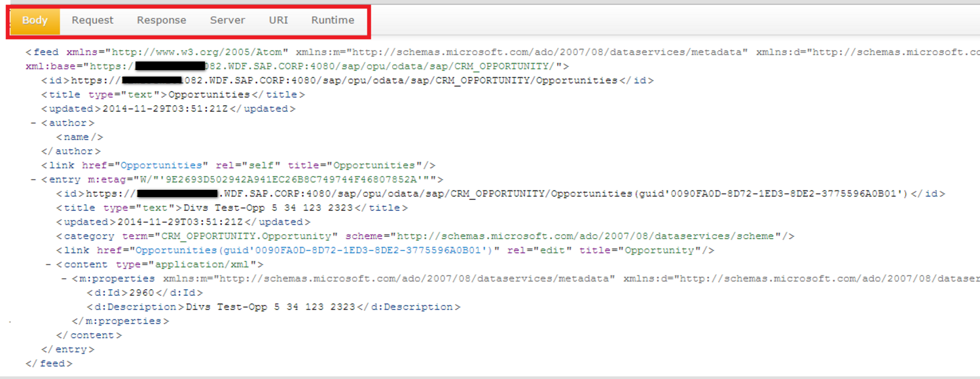Open the Runtime tab
The width and height of the screenshot is (980, 379).
click(333, 20)
